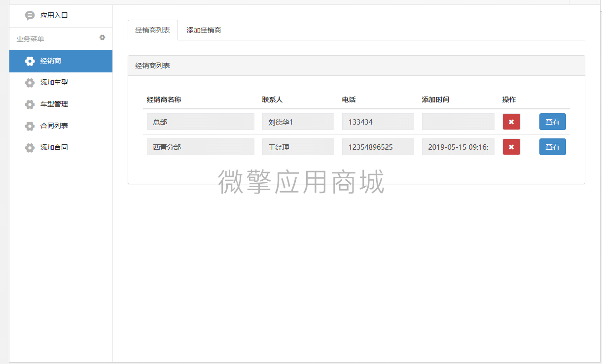Switch to 经销商列表 tab
Screen dimensions: 602x364
(153, 30)
